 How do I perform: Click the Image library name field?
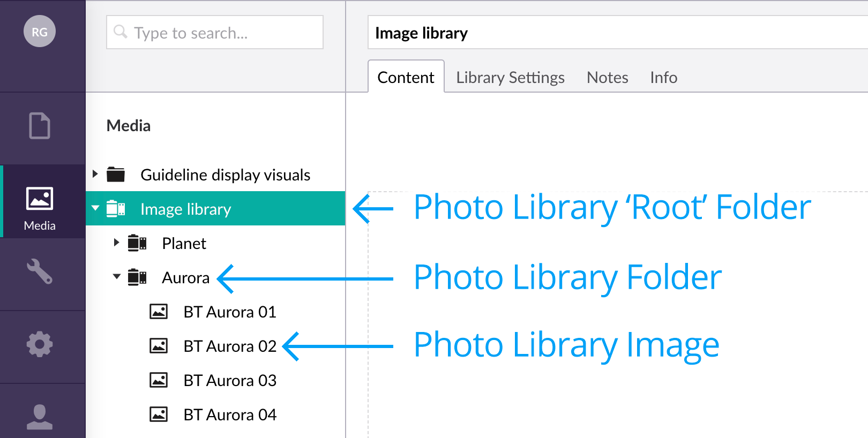[x=616, y=33]
